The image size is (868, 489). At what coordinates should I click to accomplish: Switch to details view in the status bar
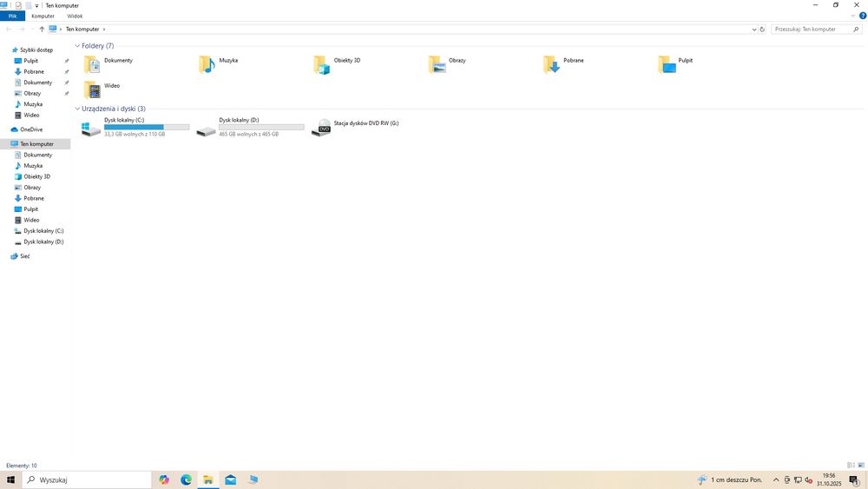[851, 466]
